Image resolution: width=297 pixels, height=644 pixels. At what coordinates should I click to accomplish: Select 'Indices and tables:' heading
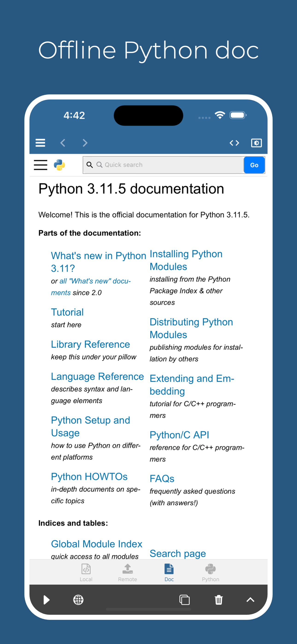click(73, 523)
